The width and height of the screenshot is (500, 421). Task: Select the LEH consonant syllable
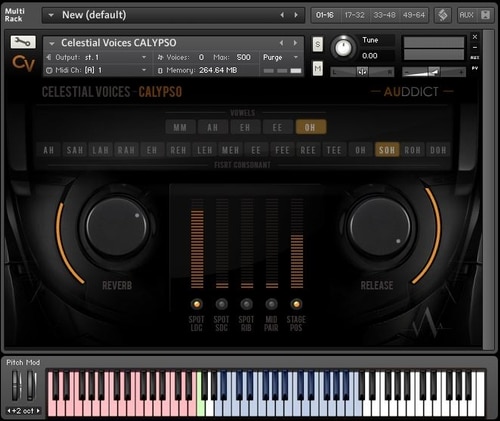click(205, 150)
